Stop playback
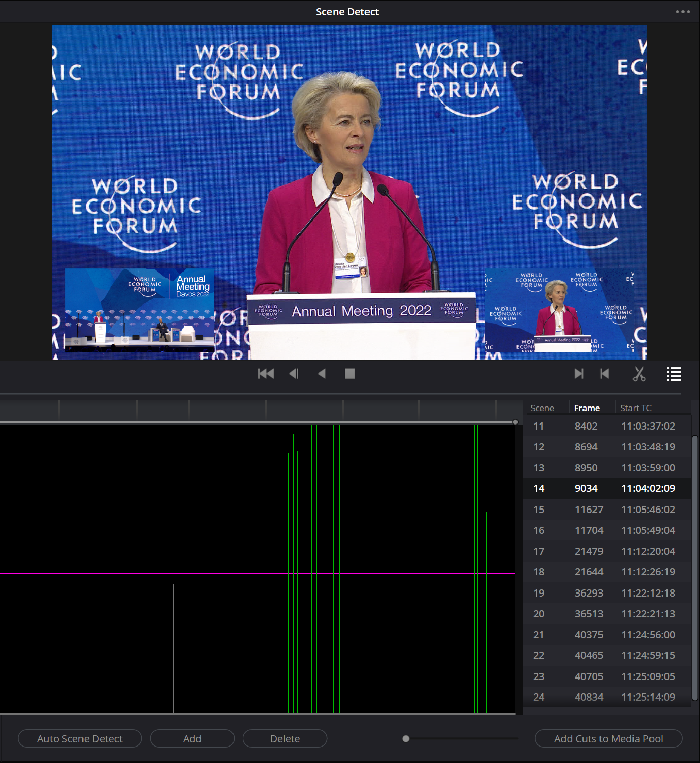This screenshot has width=700, height=763. (349, 374)
